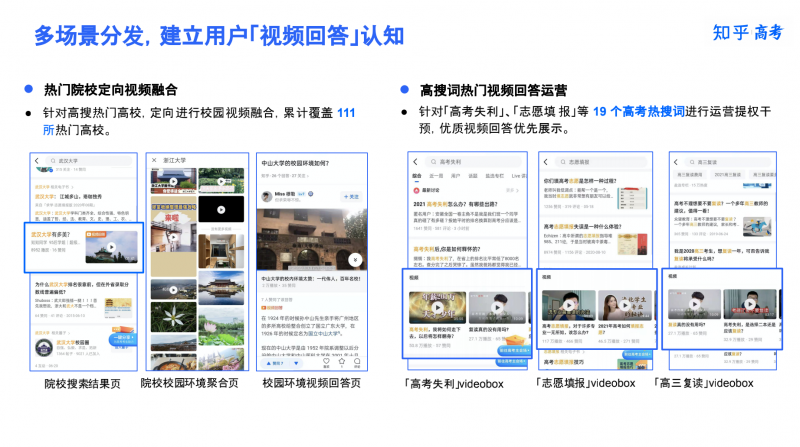
Task: Select the 2021高三复读 suggestion chip
Action: (728, 175)
